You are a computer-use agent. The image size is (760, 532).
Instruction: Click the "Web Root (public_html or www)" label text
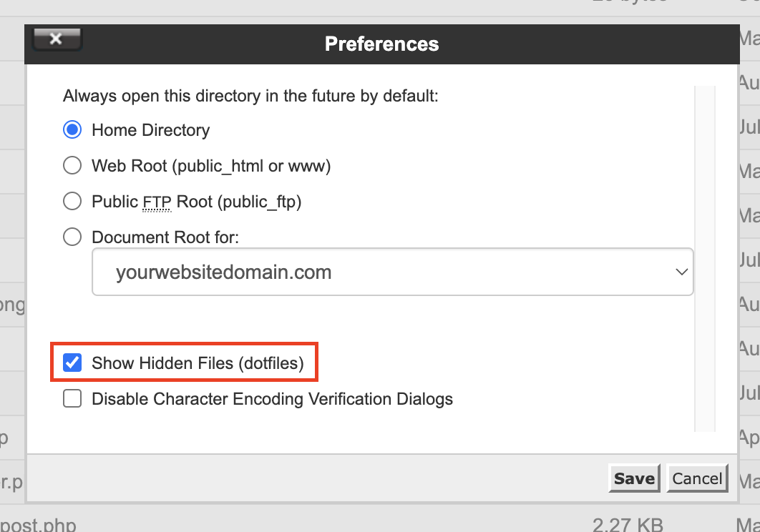click(x=211, y=166)
